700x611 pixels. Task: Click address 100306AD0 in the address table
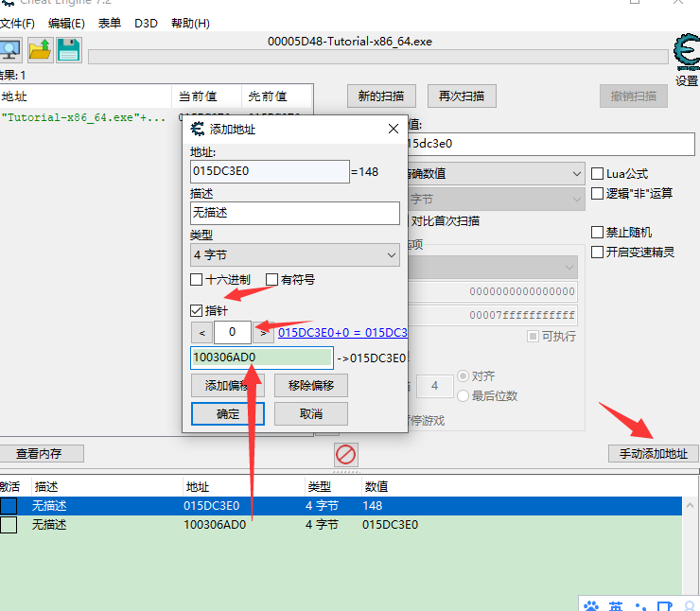coord(215,524)
